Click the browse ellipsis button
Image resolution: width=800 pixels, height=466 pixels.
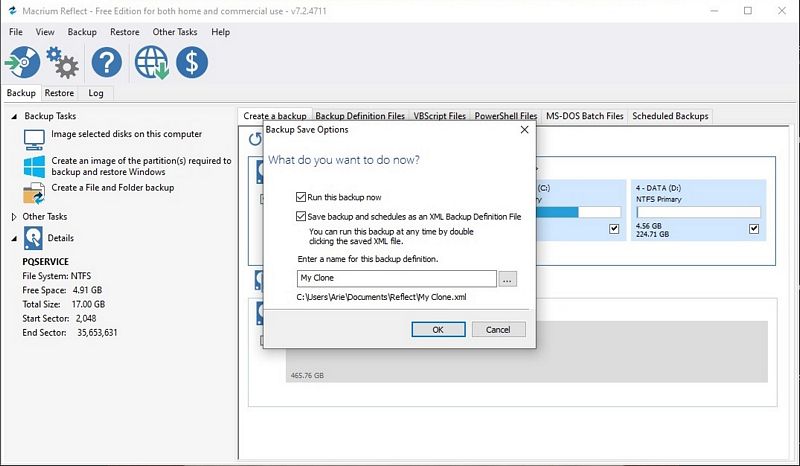(507, 279)
